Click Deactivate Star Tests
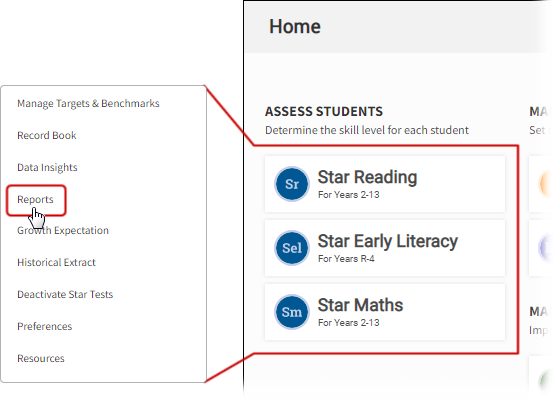The image size is (553, 401). pos(65,294)
